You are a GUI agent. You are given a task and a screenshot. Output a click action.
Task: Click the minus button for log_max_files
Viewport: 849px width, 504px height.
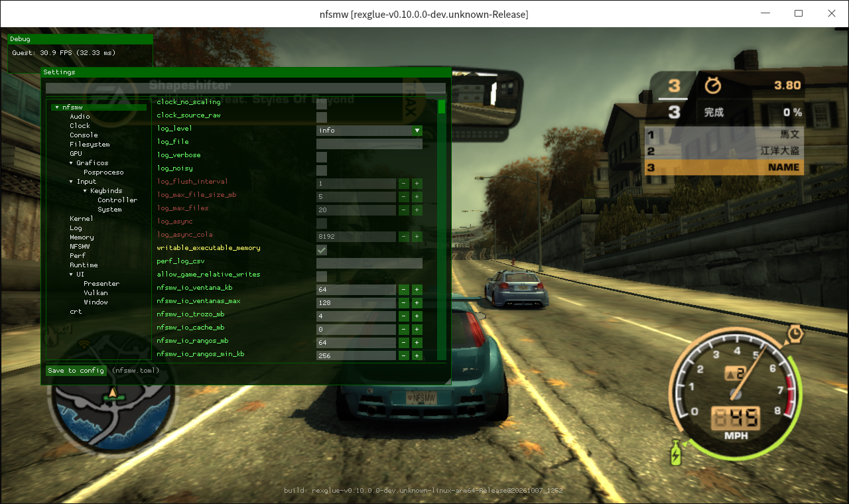click(x=404, y=210)
